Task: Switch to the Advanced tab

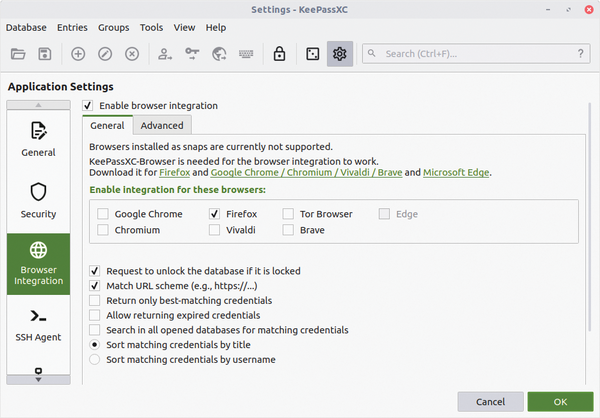Action: tap(162, 126)
